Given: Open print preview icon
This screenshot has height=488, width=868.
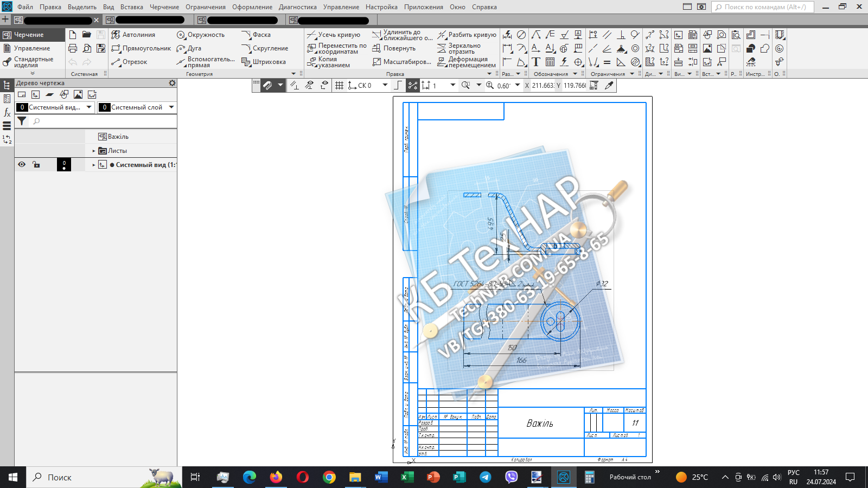Looking at the screenshot, I should coord(87,48).
